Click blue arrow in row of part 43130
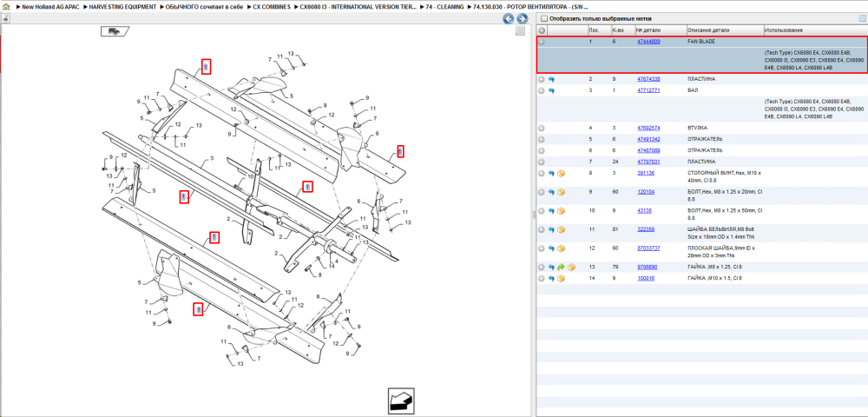 click(x=551, y=211)
